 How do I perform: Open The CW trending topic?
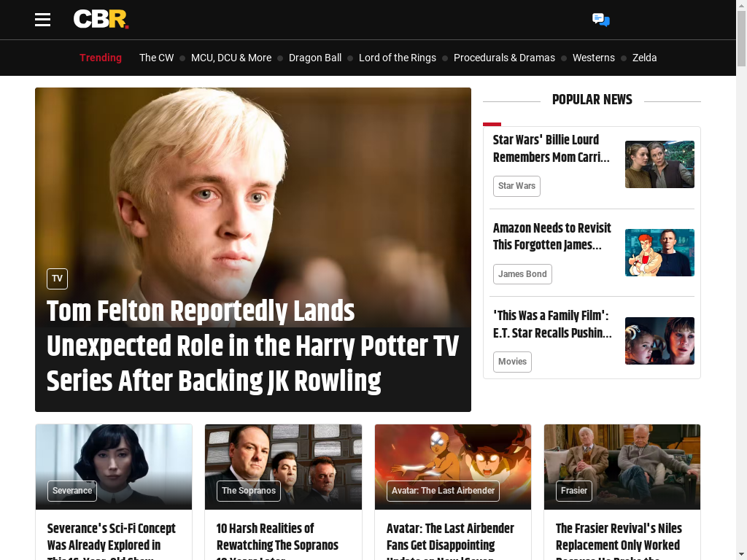[156, 58]
